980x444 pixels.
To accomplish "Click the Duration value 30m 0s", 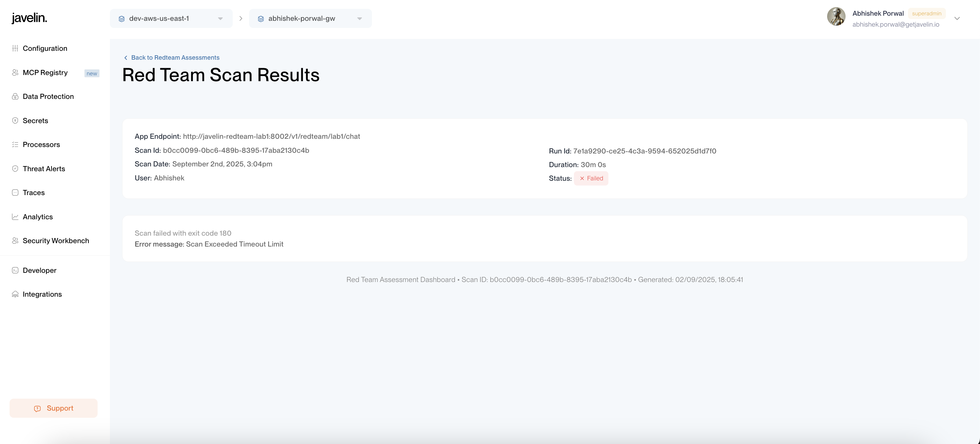I will pos(593,165).
